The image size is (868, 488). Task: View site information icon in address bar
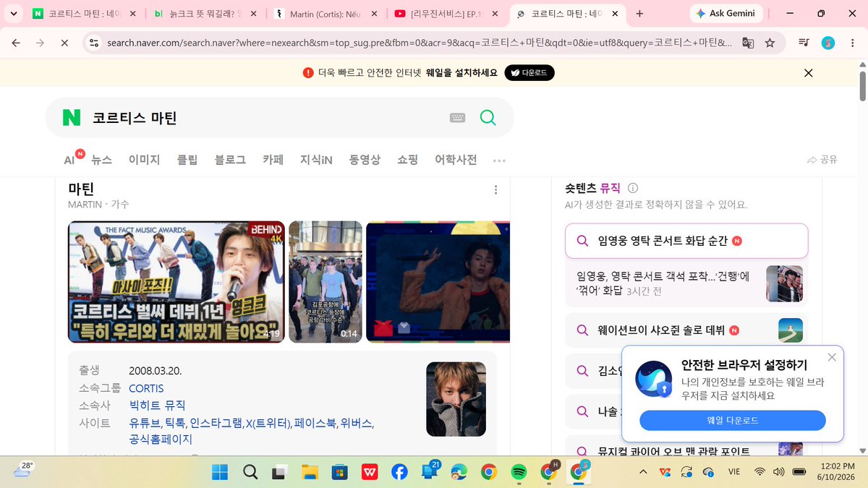pyautogui.click(x=93, y=43)
